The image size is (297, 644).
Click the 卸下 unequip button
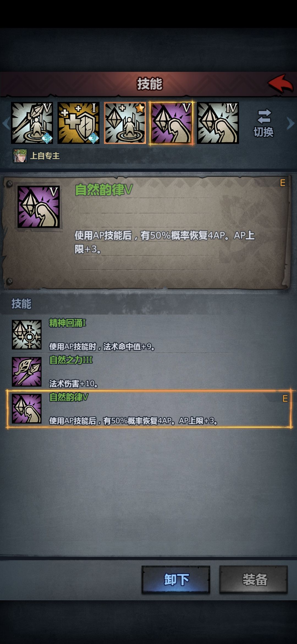[176, 579]
